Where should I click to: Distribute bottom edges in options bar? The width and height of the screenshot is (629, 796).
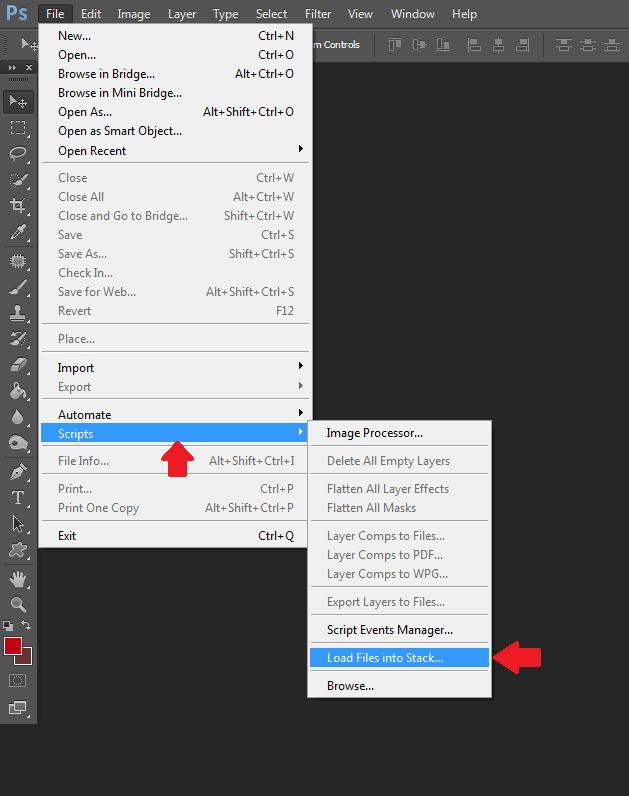(x=612, y=45)
